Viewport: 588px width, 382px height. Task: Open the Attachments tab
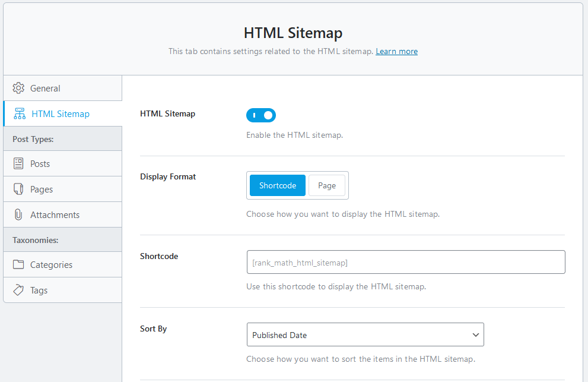[x=63, y=214]
